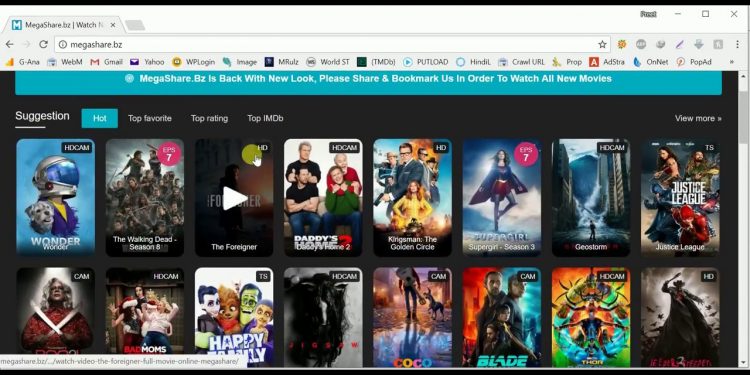Open the OnNet bookmark
This screenshot has width=750, height=375.
pos(651,62)
